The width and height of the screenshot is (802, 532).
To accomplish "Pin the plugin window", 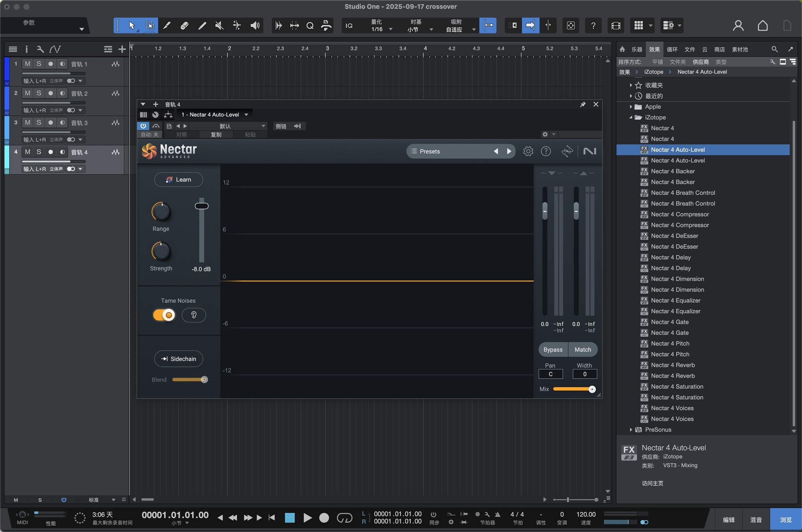I will pyautogui.click(x=583, y=104).
